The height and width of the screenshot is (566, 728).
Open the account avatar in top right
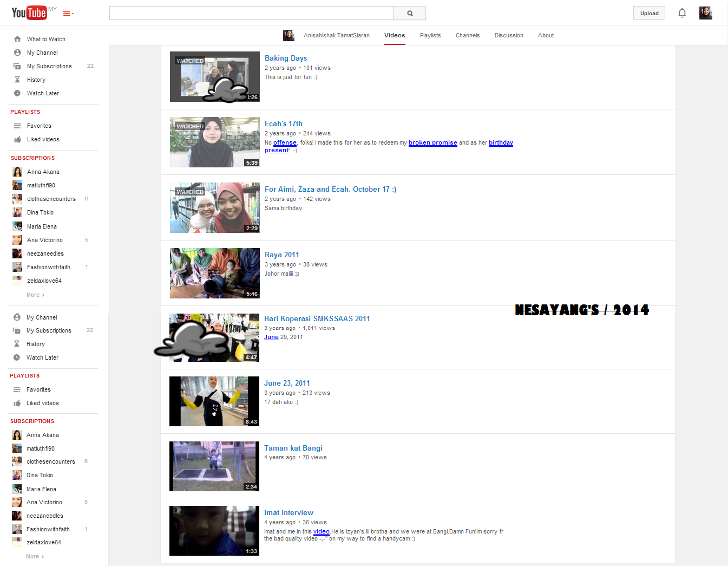[x=705, y=13]
